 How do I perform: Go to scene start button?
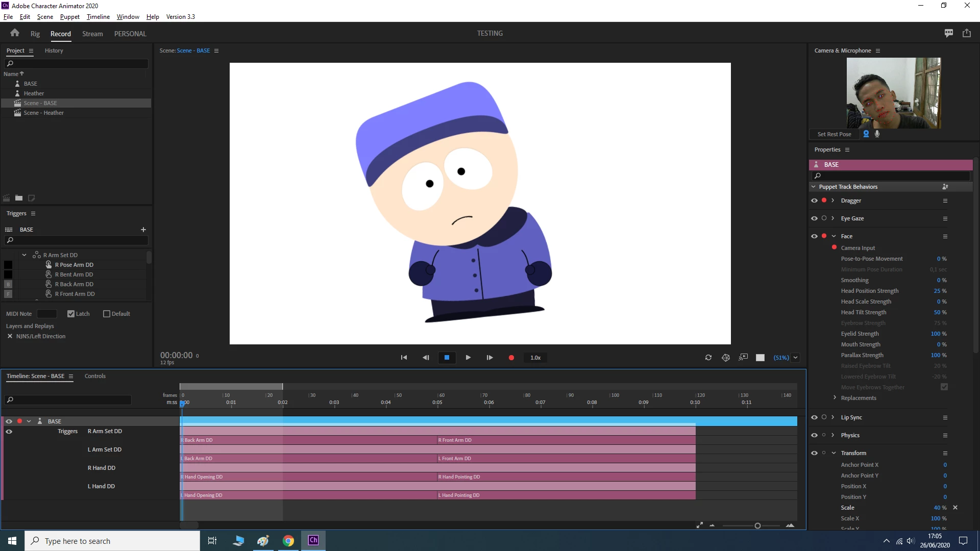pyautogui.click(x=404, y=358)
